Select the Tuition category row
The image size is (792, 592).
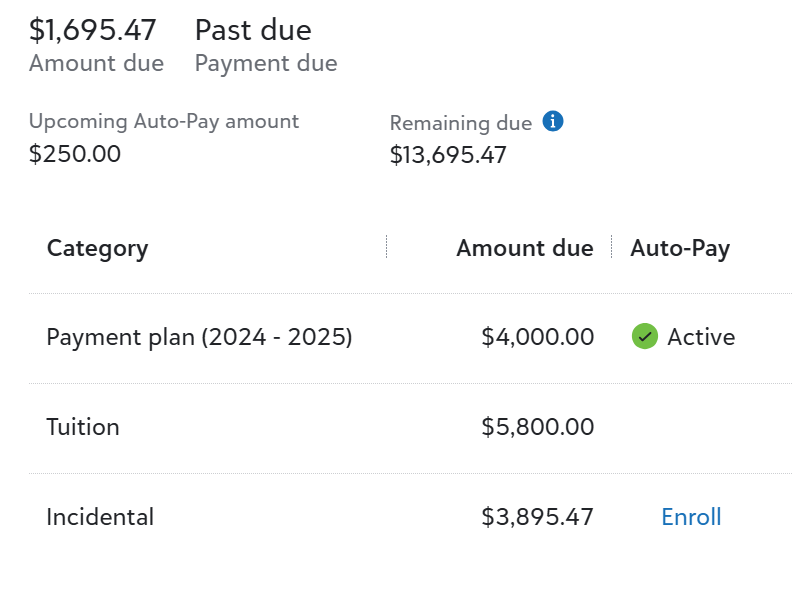click(x=410, y=428)
